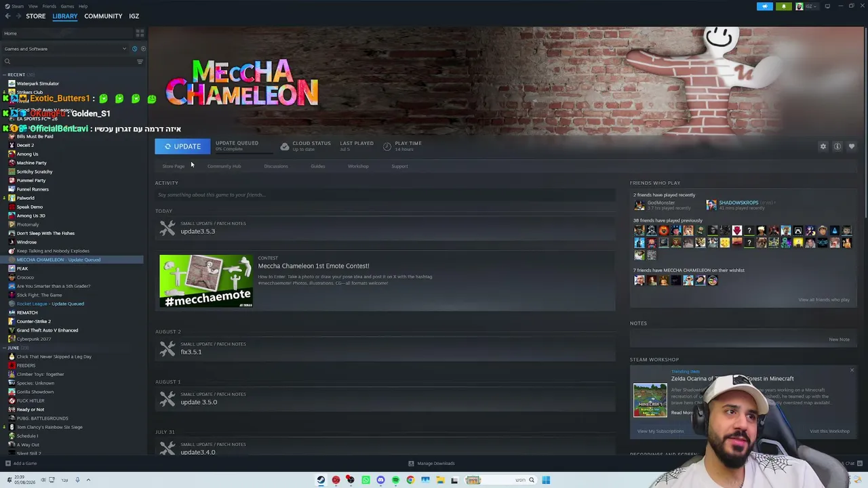Image resolution: width=868 pixels, height=488 pixels.
Task: Open advanced library filter options
Action: 140,62
